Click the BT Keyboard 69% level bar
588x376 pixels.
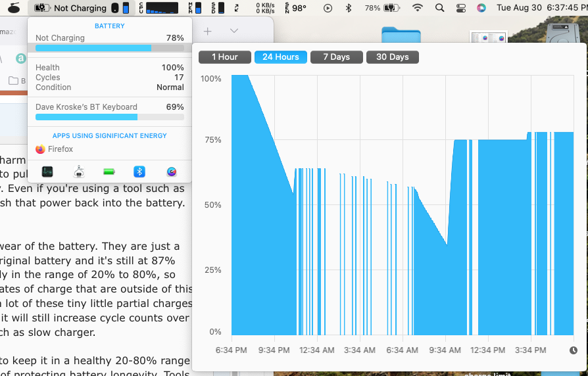[x=109, y=117]
